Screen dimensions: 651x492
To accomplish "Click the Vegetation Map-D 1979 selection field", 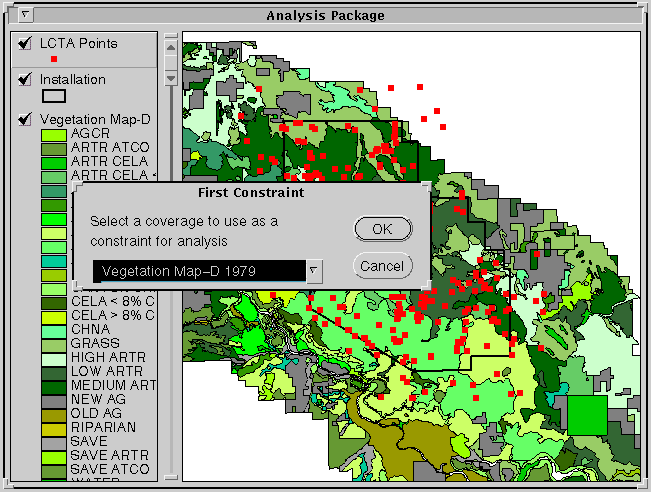I will pos(197,271).
